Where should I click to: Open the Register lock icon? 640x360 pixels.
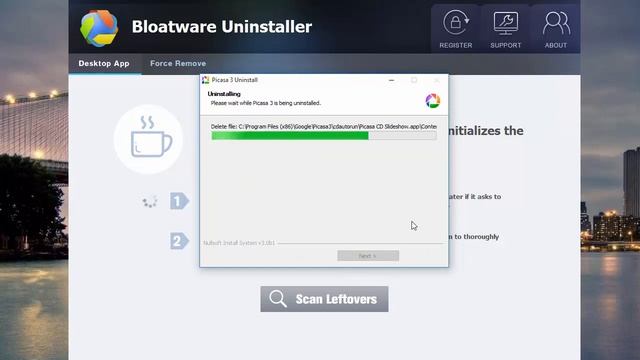click(456, 23)
